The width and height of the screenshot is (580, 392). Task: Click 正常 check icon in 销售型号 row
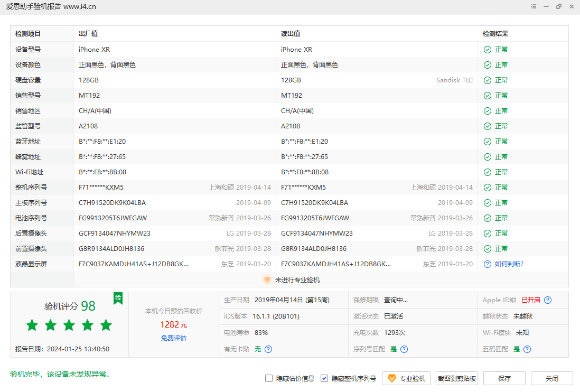click(x=488, y=96)
